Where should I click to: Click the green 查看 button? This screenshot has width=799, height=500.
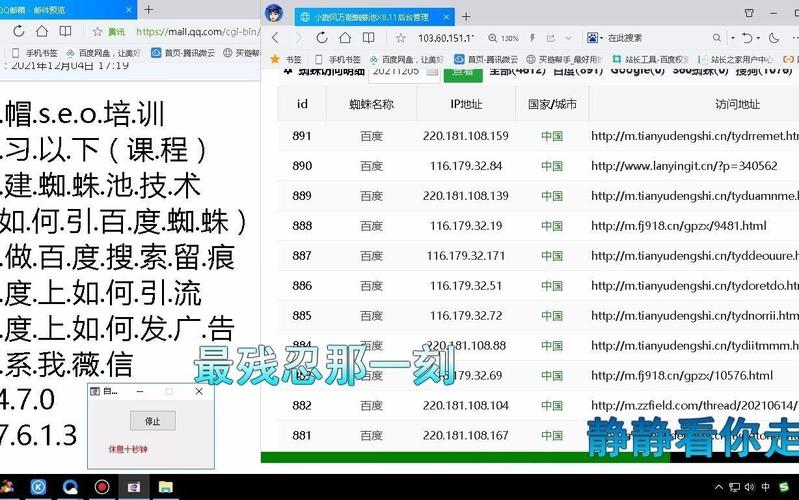pyautogui.click(x=463, y=73)
